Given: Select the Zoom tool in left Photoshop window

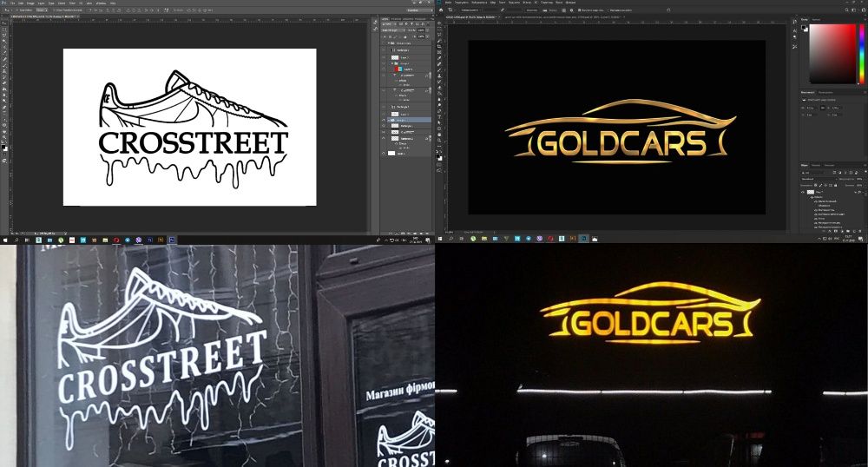Looking at the screenshot, I should point(3,137).
